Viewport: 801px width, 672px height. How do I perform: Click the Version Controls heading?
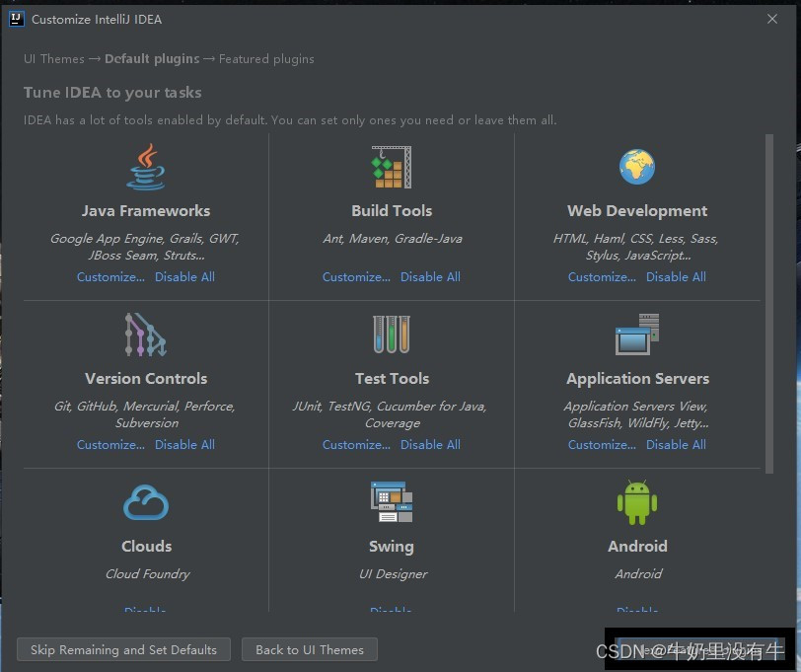click(x=146, y=378)
